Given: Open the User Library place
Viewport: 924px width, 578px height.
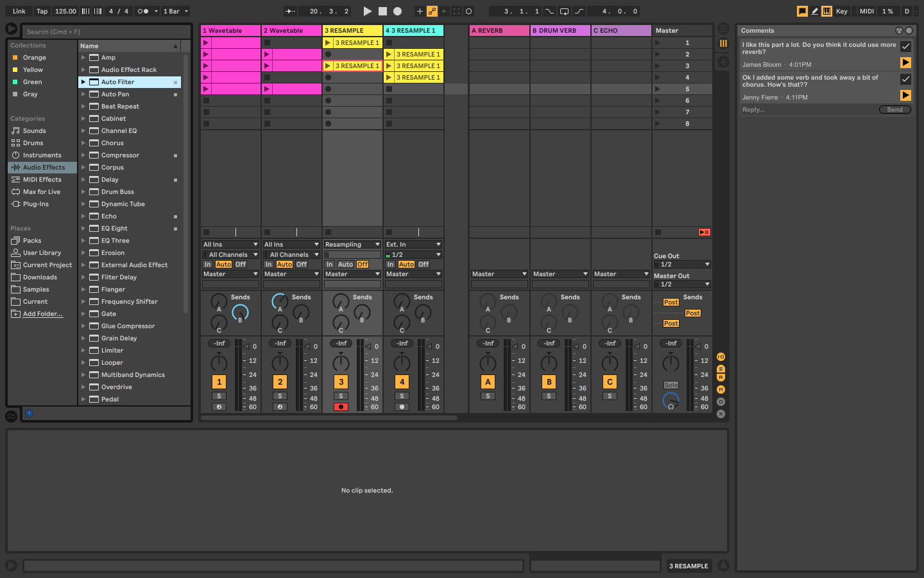Looking at the screenshot, I should coord(42,253).
